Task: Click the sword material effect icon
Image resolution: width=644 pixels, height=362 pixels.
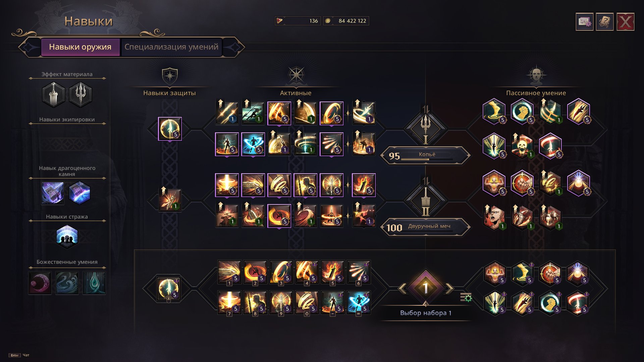Action: 54,95
